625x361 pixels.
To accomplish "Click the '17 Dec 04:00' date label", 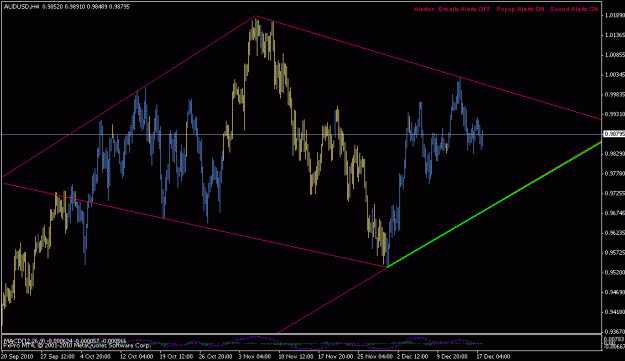I will 493,356.
